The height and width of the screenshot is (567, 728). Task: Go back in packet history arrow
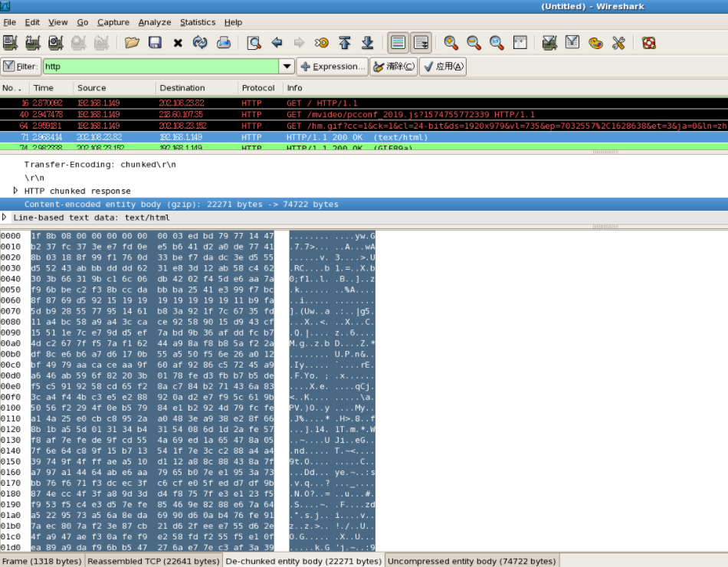pos(277,43)
